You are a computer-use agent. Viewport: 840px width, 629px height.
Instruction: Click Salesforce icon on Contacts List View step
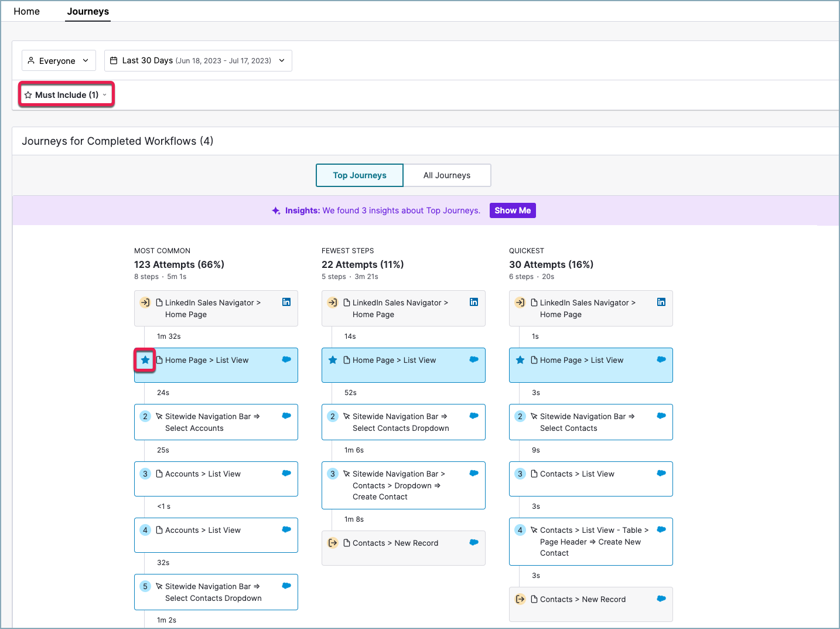(661, 473)
